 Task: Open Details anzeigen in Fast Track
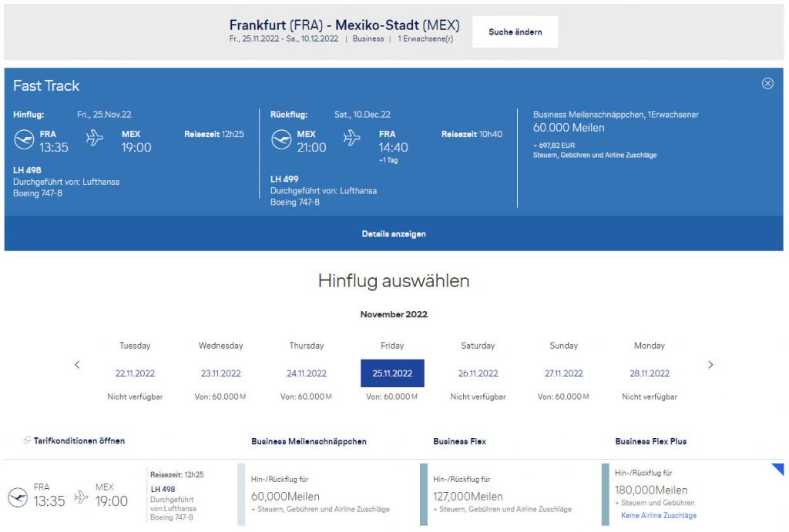(x=394, y=234)
